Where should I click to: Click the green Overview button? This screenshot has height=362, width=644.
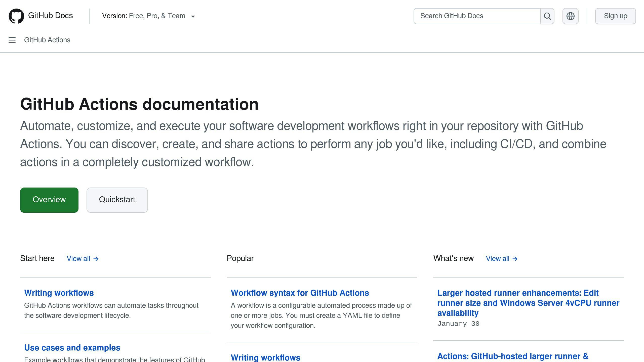49,200
